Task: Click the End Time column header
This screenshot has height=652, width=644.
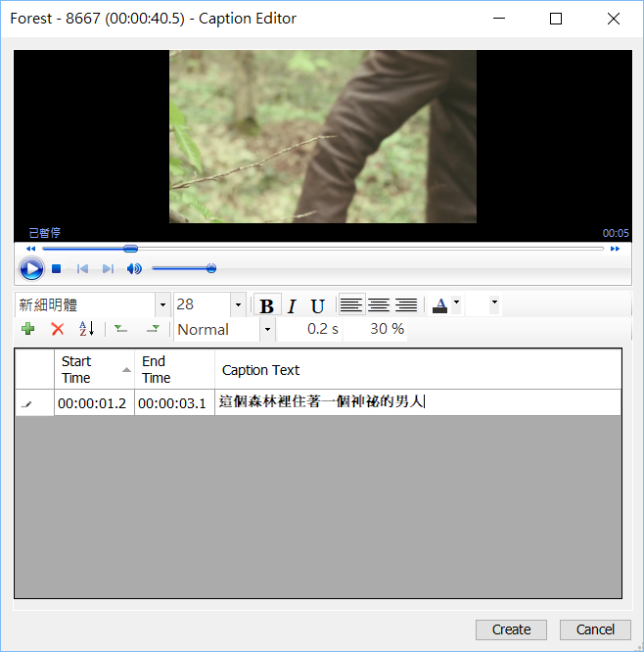Action: tap(174, 369)
